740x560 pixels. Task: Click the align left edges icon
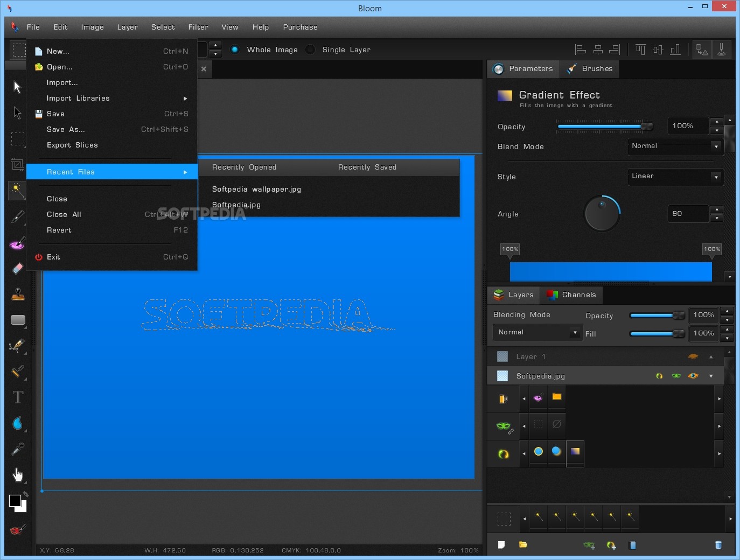pyautogui.click(x=581, y=50)
